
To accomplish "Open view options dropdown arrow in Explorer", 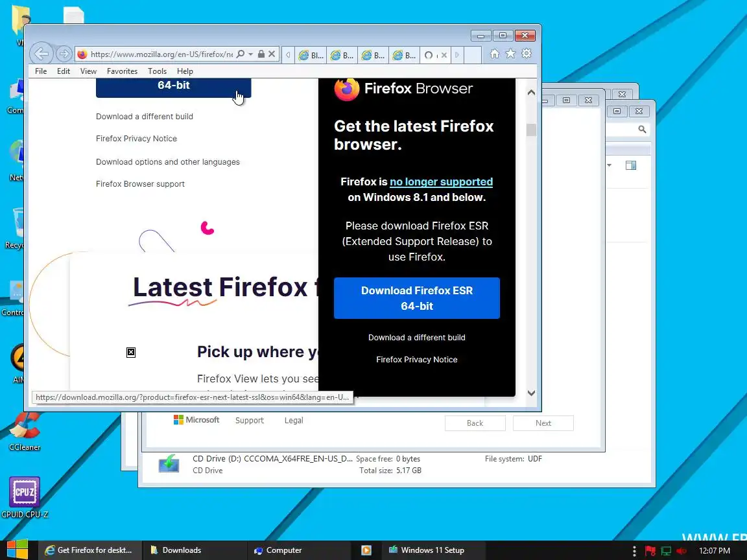I will [610, 165].
